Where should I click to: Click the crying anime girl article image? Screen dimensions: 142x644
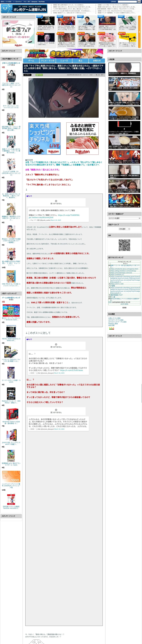63,98
